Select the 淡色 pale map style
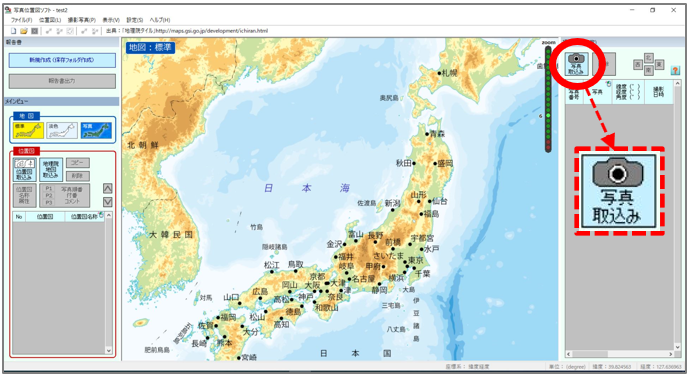 [62, 130]
